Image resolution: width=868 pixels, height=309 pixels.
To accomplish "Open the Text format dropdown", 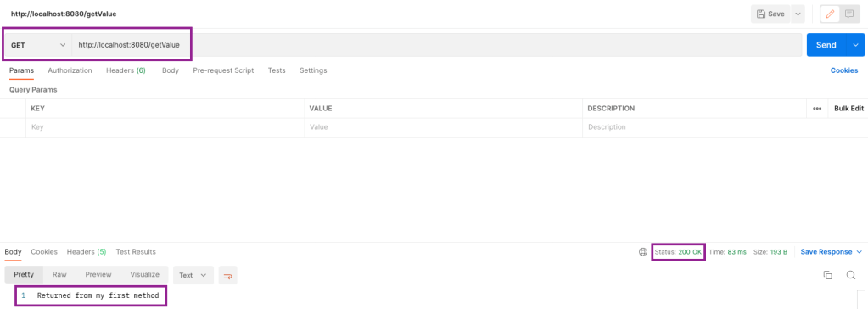I will click(x=193, y=275).
